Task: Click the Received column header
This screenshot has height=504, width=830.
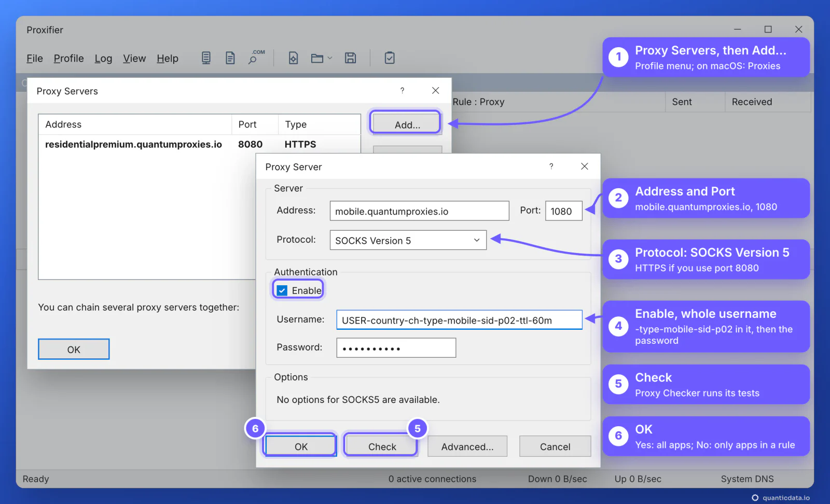Action: pos(768,102)
